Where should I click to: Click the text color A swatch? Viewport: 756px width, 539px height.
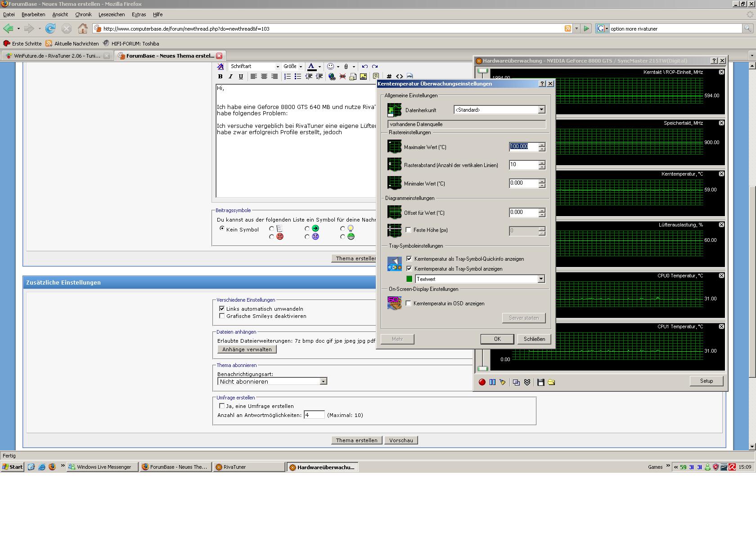311,67
